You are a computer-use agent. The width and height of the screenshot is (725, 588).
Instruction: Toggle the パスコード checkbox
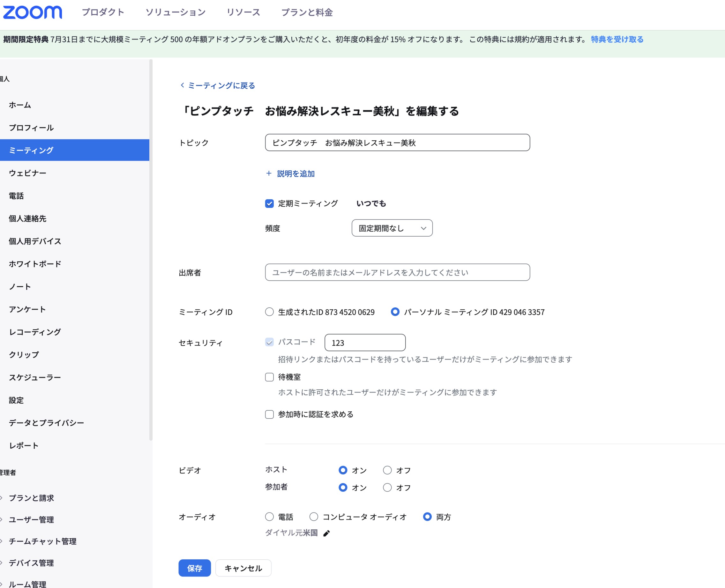point(269,342)
